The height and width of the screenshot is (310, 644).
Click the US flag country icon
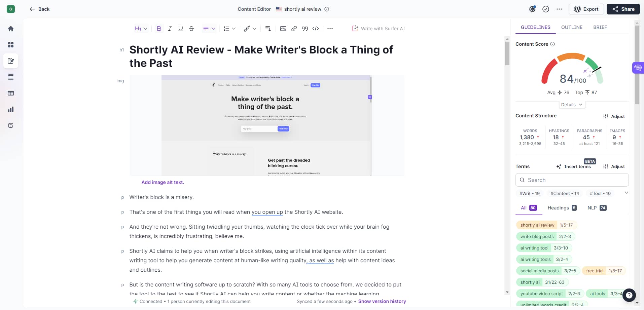(279, 9)
